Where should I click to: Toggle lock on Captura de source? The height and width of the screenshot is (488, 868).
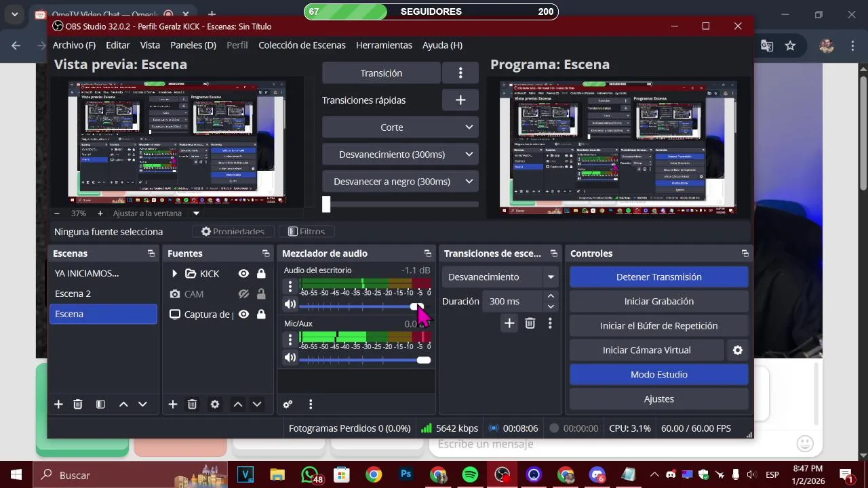pyautogui.click(x=261, y=314)
